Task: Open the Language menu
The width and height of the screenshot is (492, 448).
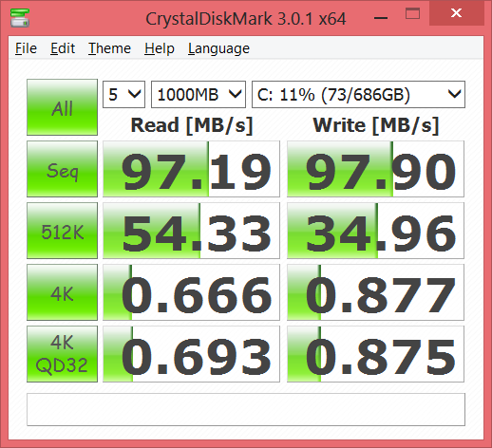Action: (218, 48)
